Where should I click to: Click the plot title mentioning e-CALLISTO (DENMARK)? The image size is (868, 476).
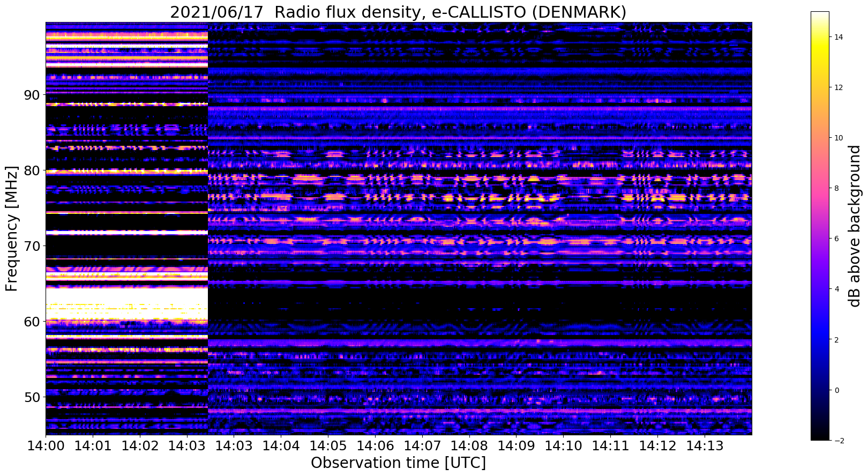(x=398, y=11)
